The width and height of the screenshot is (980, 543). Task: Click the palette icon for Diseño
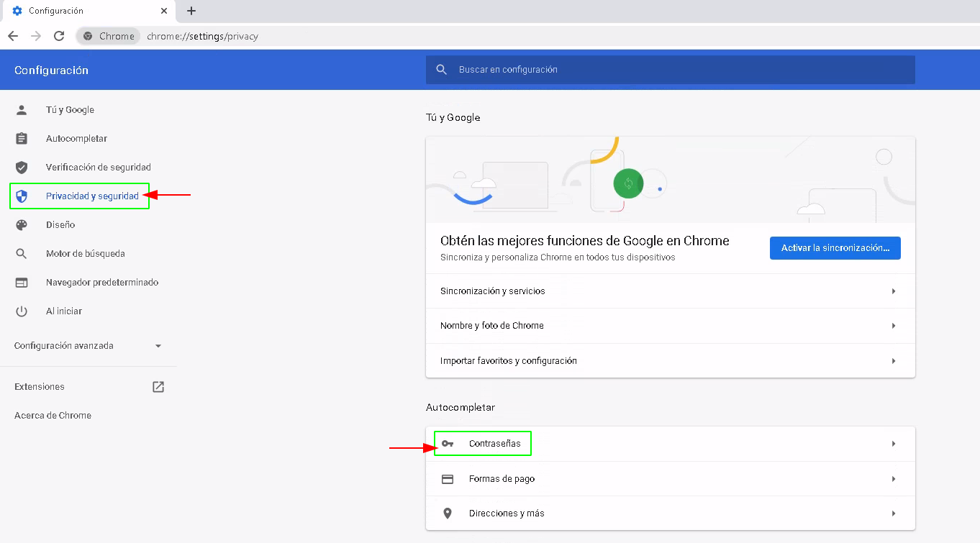pos(22,225)
